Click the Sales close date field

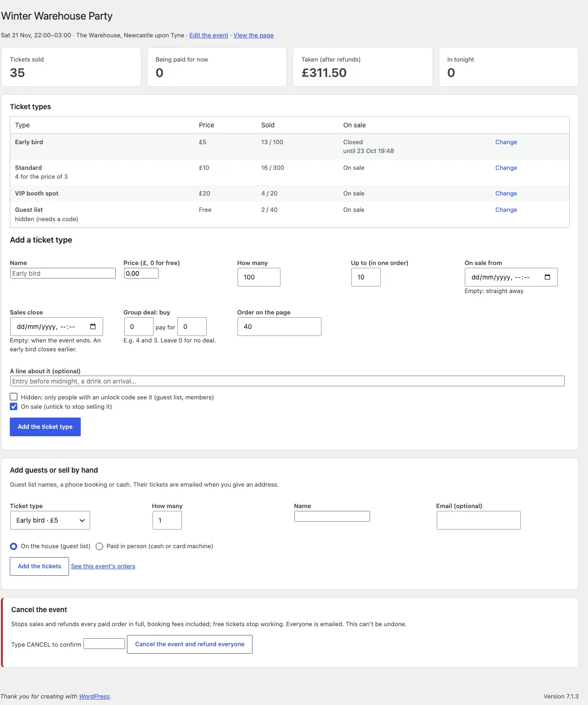pyautogui.click(x=56, y=327)
